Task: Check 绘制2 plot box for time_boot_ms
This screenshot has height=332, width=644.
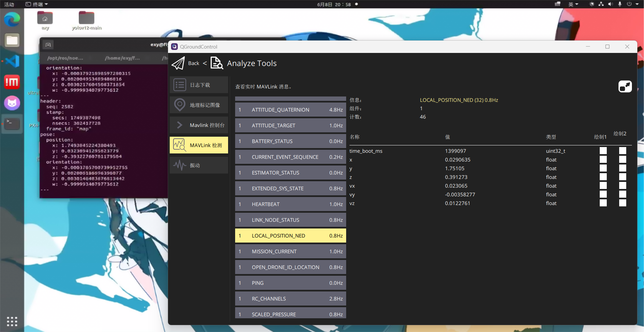Action: [623, 151]
